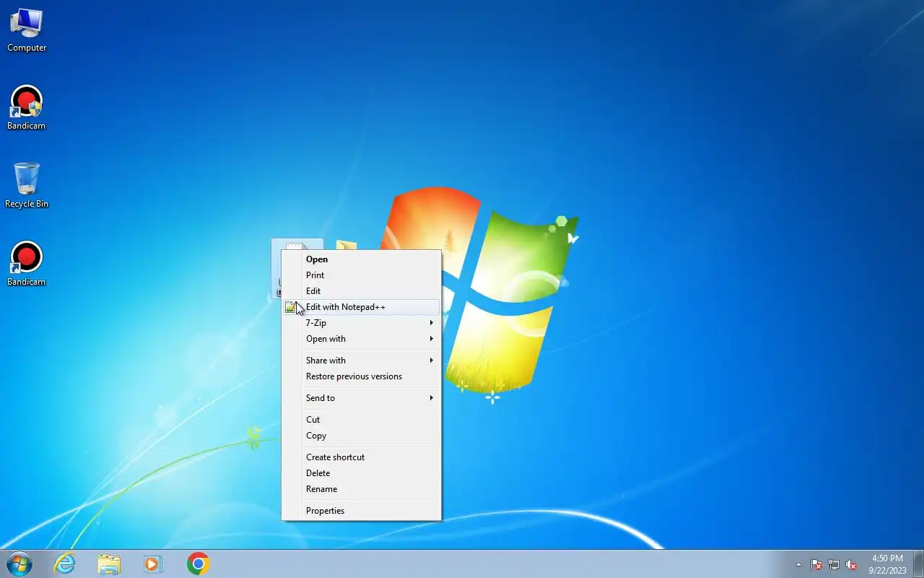Choose Delete in the context menu
This screenshot has width=924, height=578.
click(x=361, y=473)
